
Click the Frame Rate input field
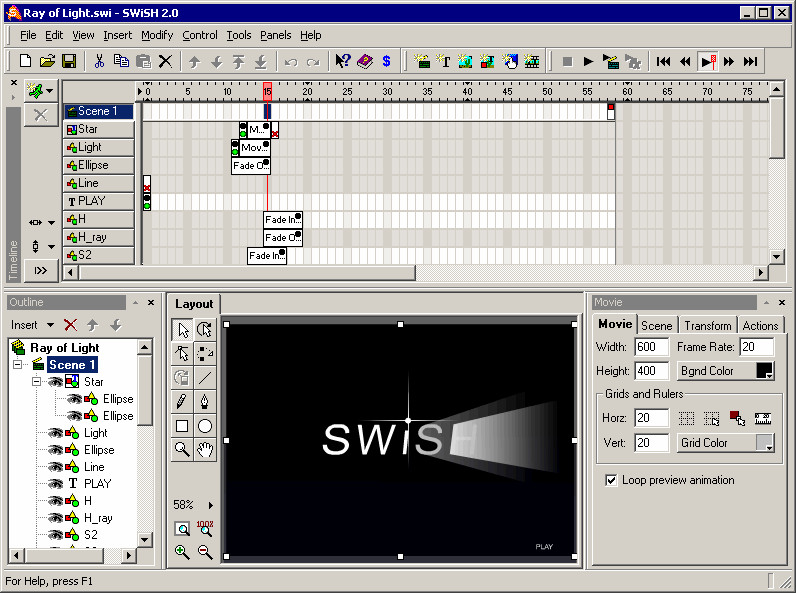756,347
